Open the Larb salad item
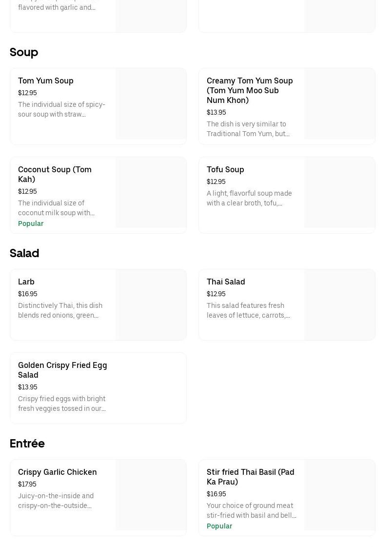The height and width of the screenshot is (547, 392). pos(26,282)
